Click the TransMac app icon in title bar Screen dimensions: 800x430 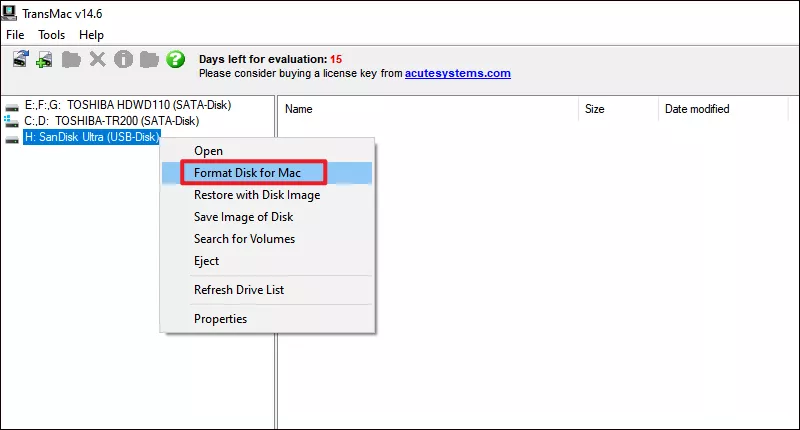pos(9,13)
